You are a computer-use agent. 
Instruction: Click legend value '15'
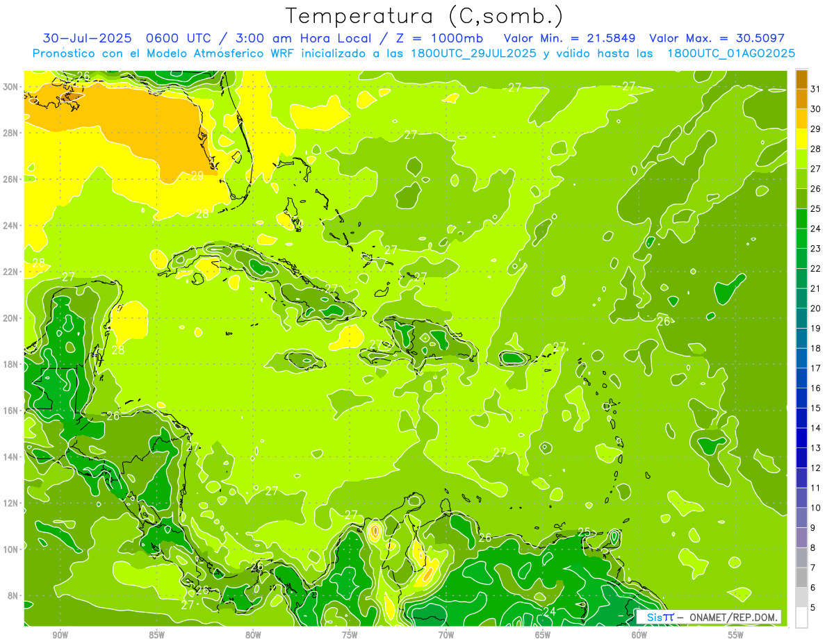tap(815, 408)
